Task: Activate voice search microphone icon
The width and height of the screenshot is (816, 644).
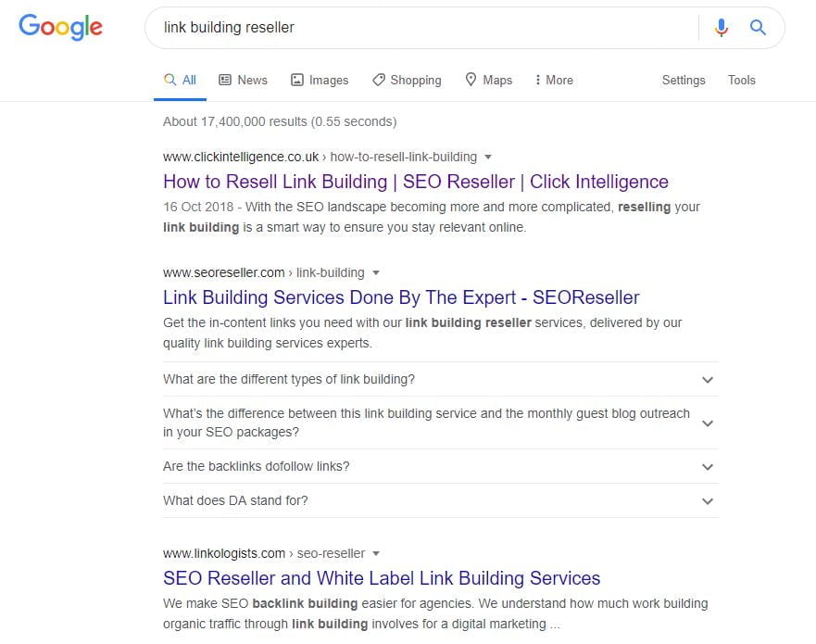Action: coord(722,28)
